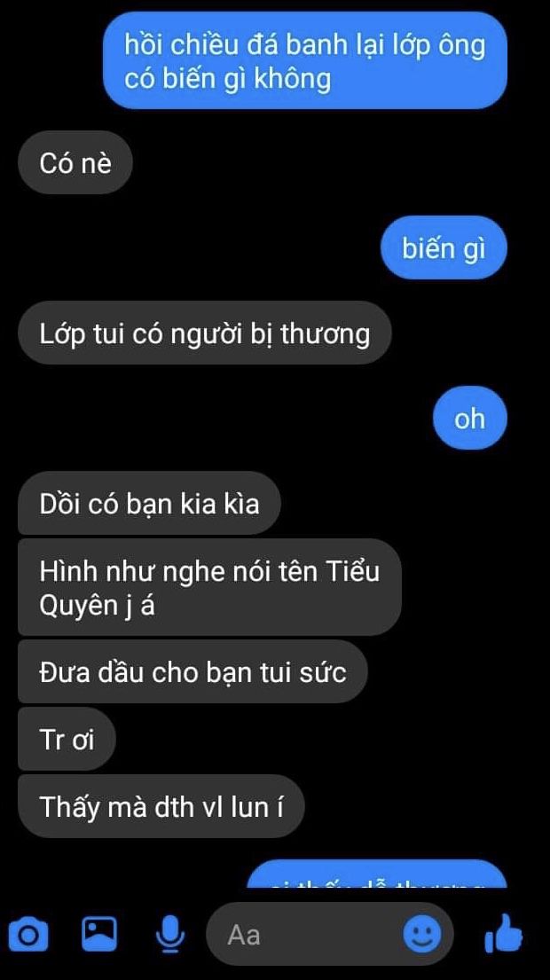Select message 'Đưa dầu cho bạn tui sức'
The height and width of the screenshot is (980, 550).
192,672
